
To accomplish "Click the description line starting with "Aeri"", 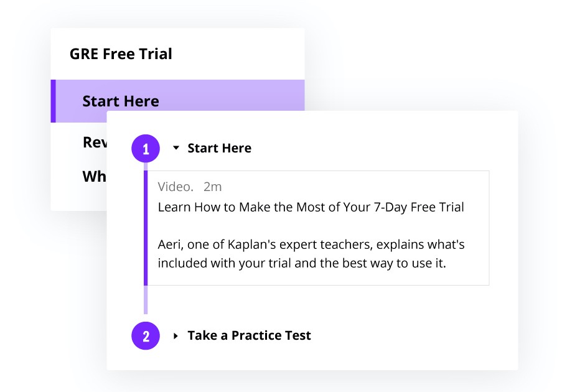I will coord(311,245).
